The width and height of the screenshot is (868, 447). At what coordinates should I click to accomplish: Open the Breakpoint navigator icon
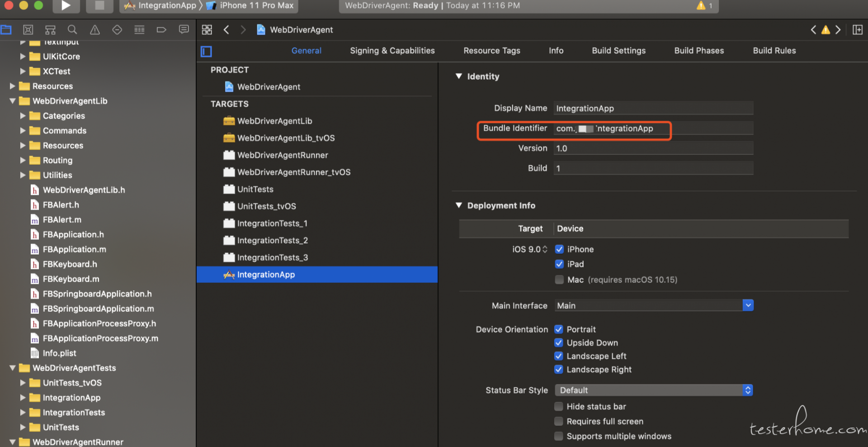coord(161,30)
